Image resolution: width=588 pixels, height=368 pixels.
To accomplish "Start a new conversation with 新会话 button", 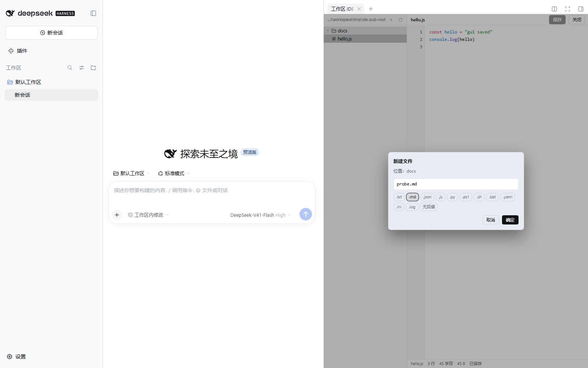I will [51, 33].
